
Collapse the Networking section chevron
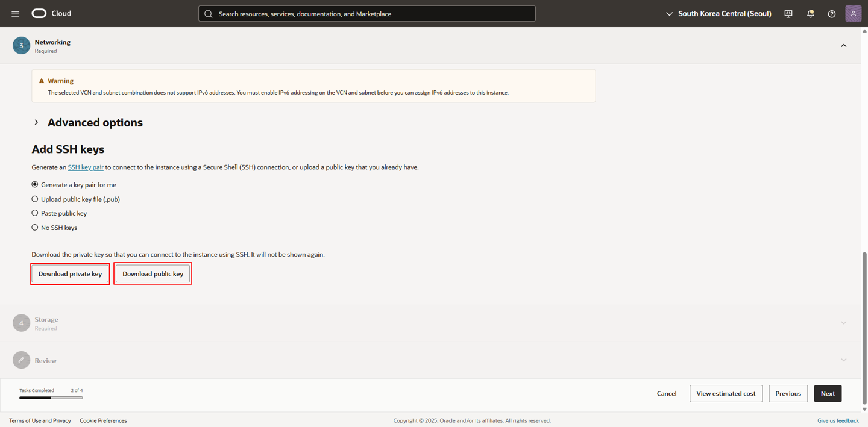(x=843, y=46)
